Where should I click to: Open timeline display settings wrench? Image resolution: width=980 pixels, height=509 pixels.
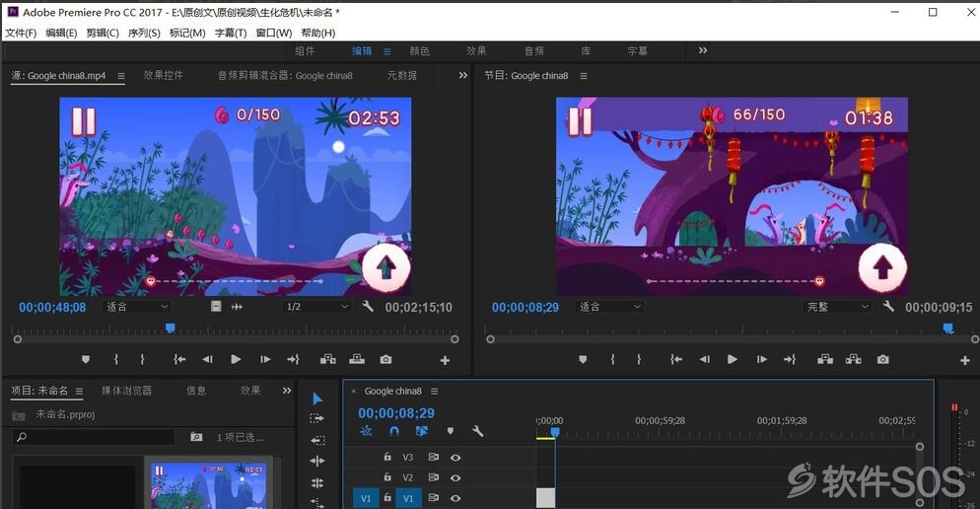point(477,431)
